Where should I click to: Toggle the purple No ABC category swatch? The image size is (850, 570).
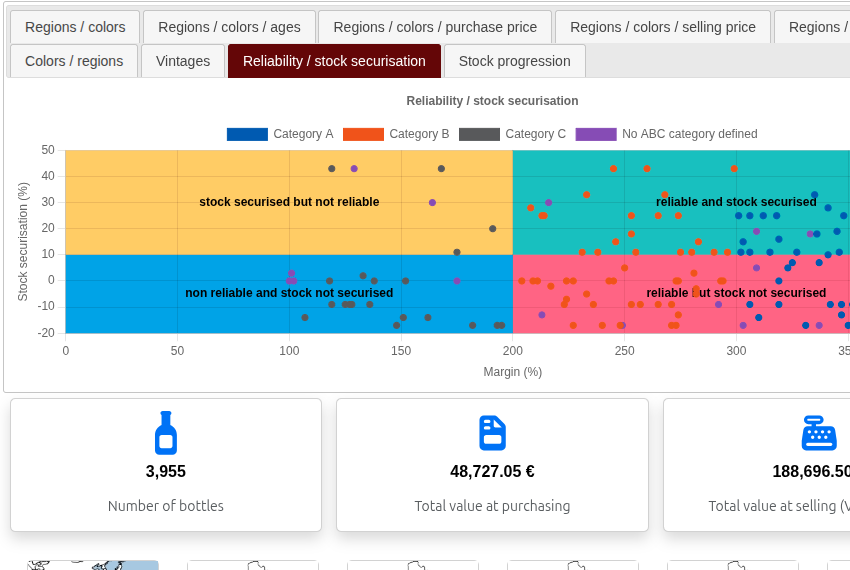pyautogui.click(x=596, y=134)
